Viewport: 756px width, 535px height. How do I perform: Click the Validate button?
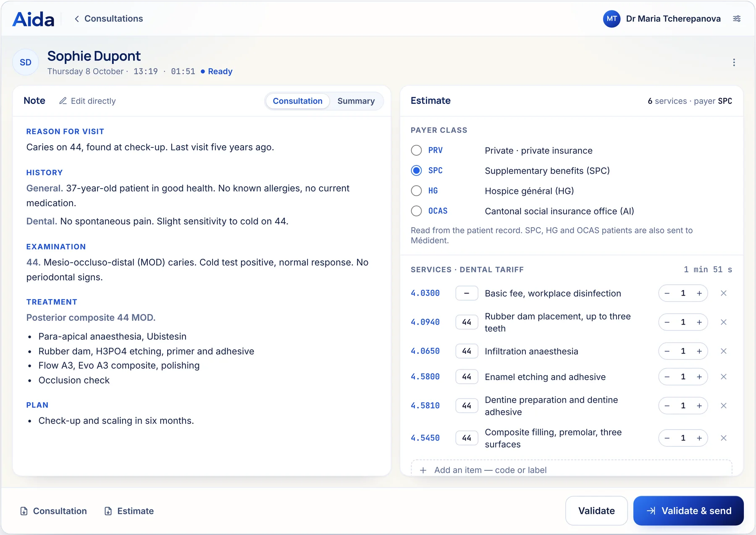[596, 511]
